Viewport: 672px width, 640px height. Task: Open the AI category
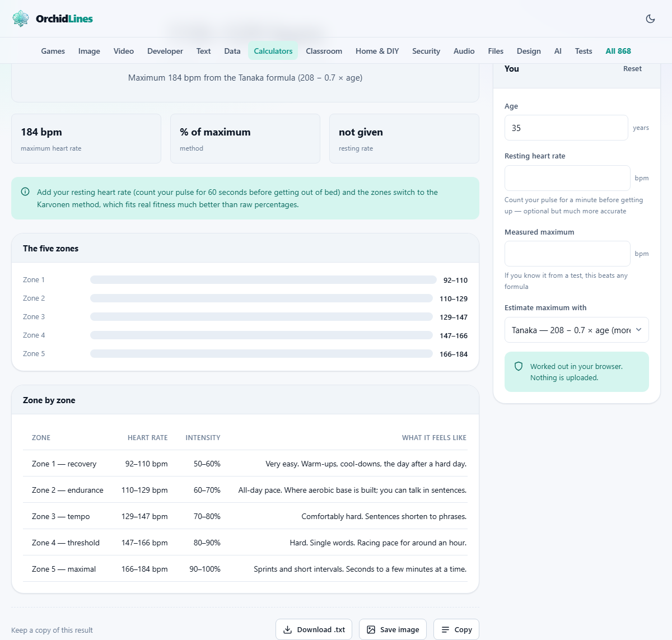(558, 51)
